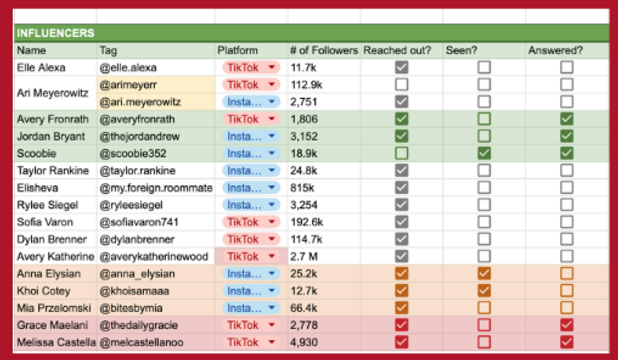Uncheck Answered for Grace Maelani
The width and height of the screenshot is (618, 360).
point(566,325)
